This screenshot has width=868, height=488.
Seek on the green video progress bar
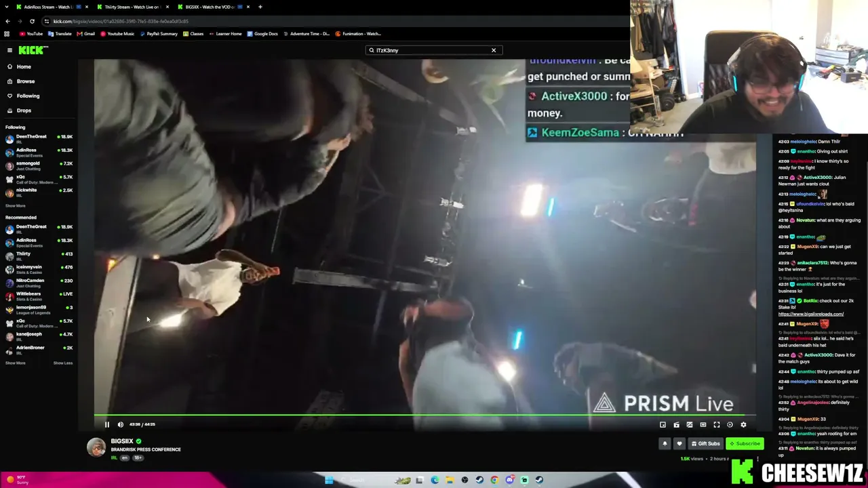(425, 415)
